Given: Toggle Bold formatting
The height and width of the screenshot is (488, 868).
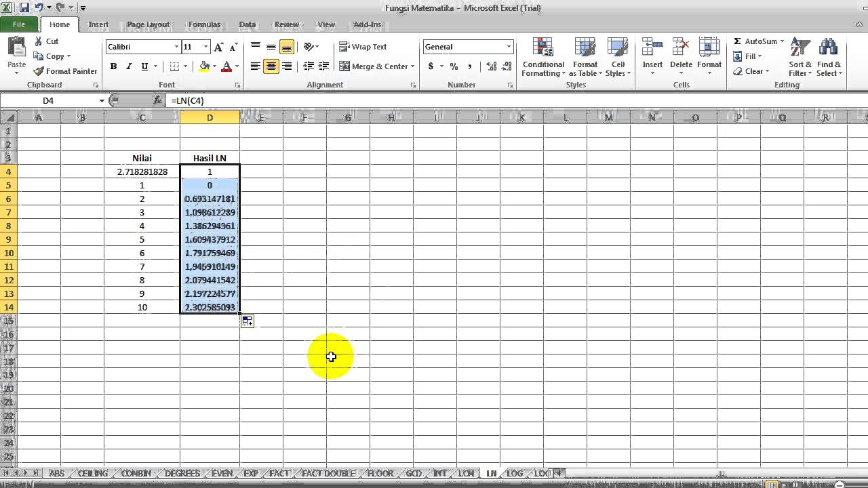Looking at the screenshot, I should [x=113, y=66].
